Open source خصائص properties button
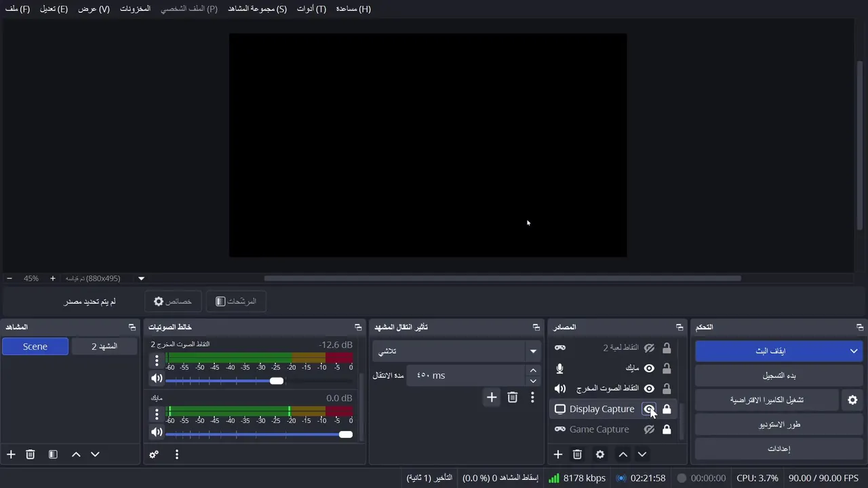Image resolution: width=868 pixels, height=488 pixels. [172, 302]
